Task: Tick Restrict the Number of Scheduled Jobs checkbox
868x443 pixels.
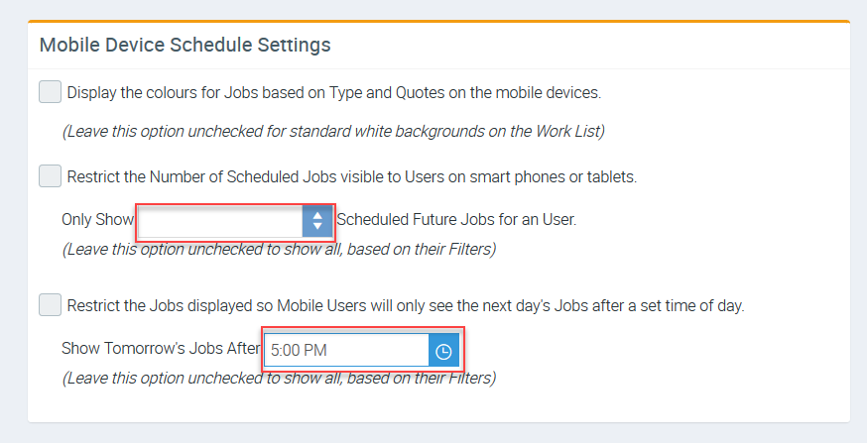Action: coord(50,176)
